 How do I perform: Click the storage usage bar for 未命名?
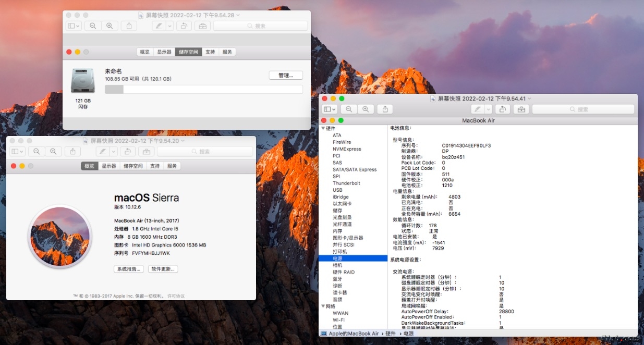click(x=204, y=89)
